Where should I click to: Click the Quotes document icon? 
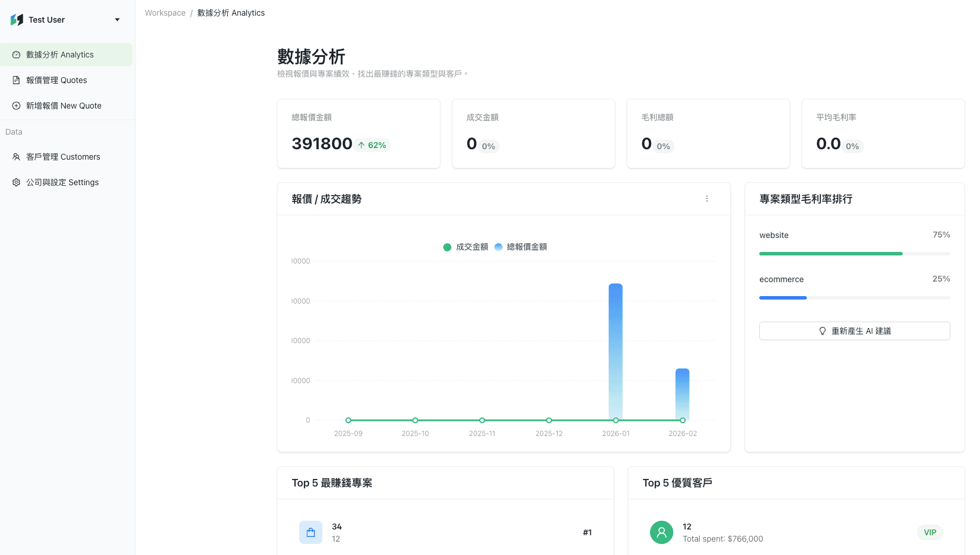[x=16, y=80]
